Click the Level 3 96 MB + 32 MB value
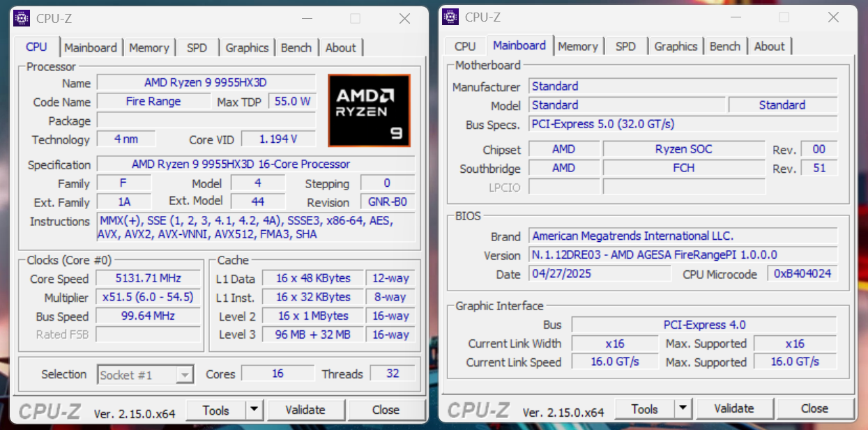Screen dimensions: 868x430 coord(313,335)
